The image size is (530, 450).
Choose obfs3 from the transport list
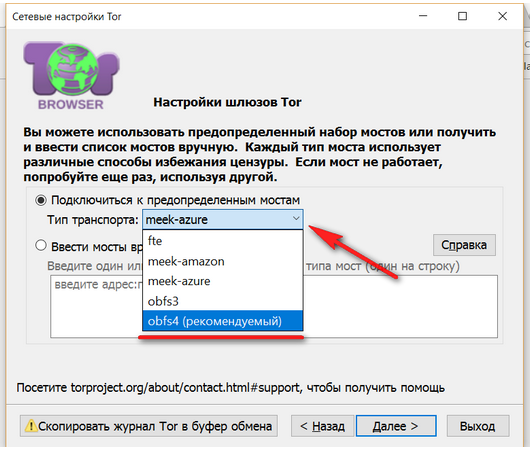[223, 301]
